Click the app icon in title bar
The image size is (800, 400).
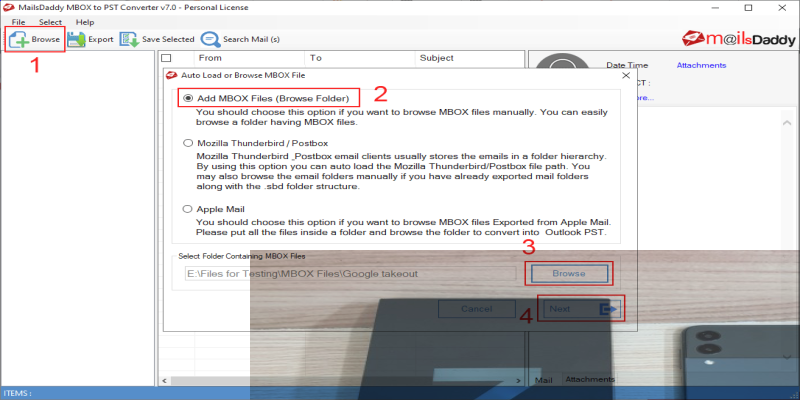pyautogui.click(x=7, y=8)
